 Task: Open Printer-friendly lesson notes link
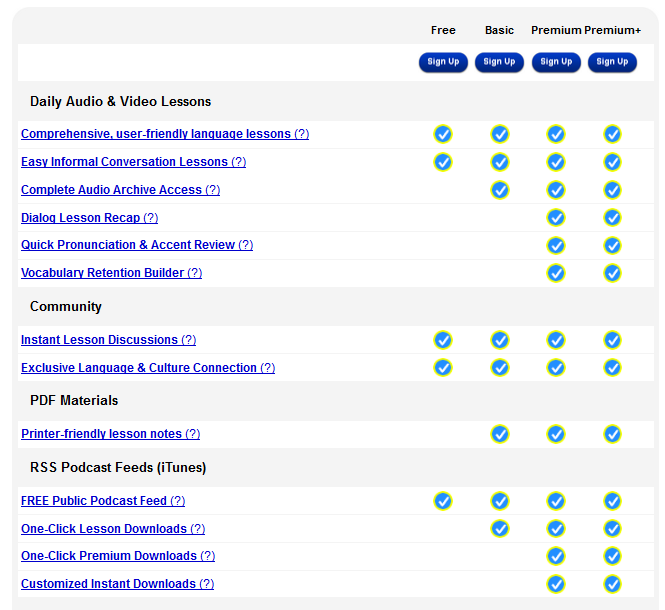point(111,434)
